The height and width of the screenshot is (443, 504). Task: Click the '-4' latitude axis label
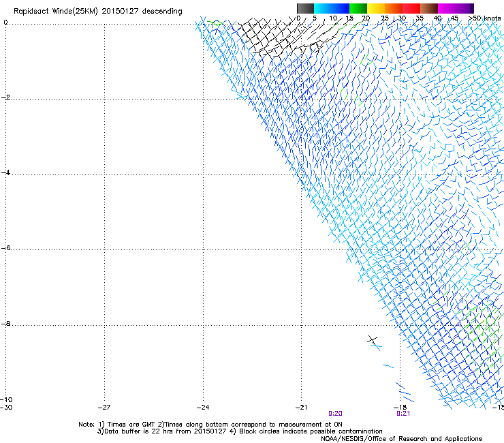tap(5, 172)
